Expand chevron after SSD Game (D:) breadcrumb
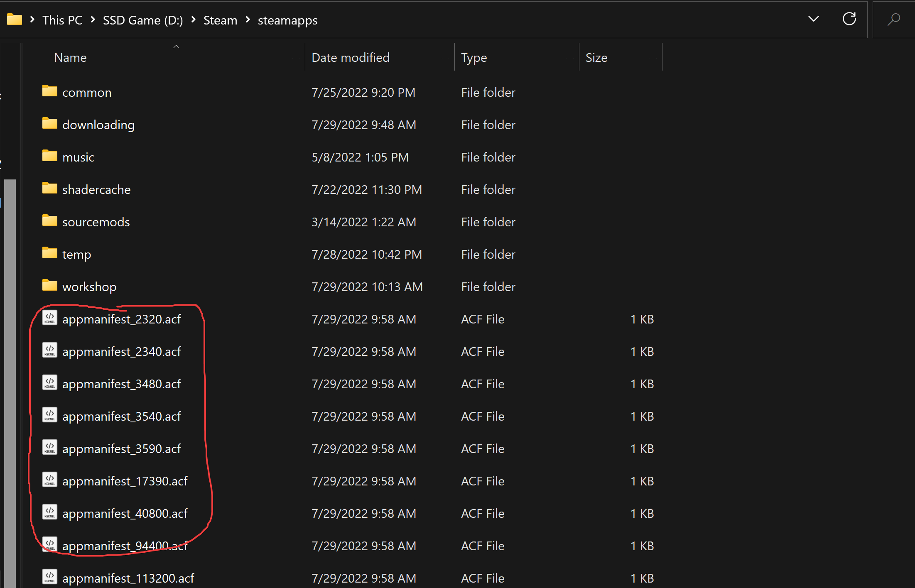The height and width of the screenshot is (588, 915). [194, 20]
